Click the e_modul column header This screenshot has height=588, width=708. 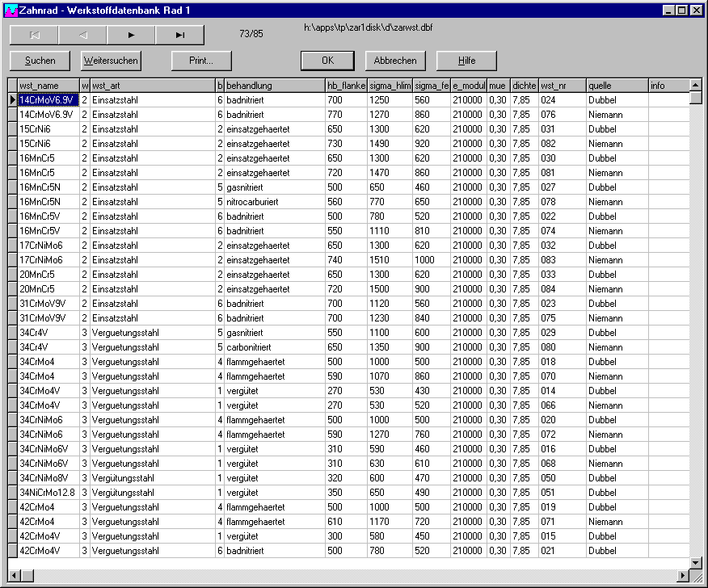469,86
